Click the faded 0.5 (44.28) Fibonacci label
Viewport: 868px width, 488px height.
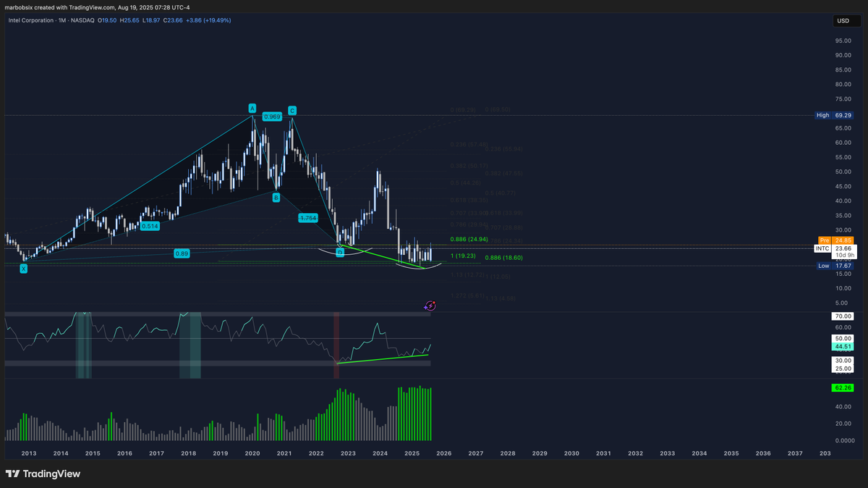466,182
